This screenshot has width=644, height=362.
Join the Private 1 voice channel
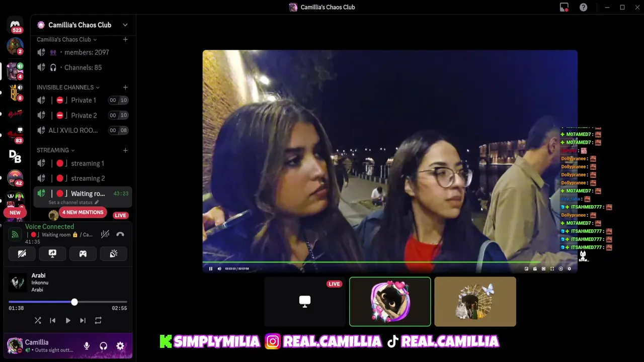83,100
